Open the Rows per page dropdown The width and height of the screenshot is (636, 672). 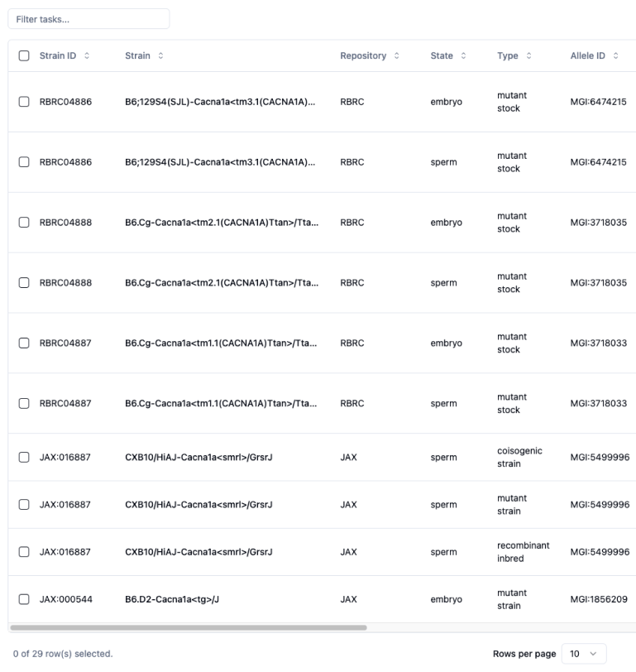(584, 653)
